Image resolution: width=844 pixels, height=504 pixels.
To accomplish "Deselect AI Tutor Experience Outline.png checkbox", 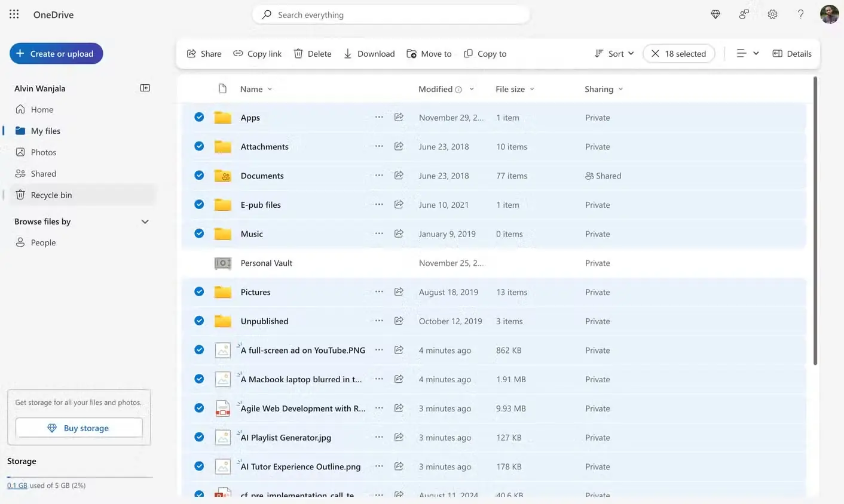I will click(x=199, y=466).
